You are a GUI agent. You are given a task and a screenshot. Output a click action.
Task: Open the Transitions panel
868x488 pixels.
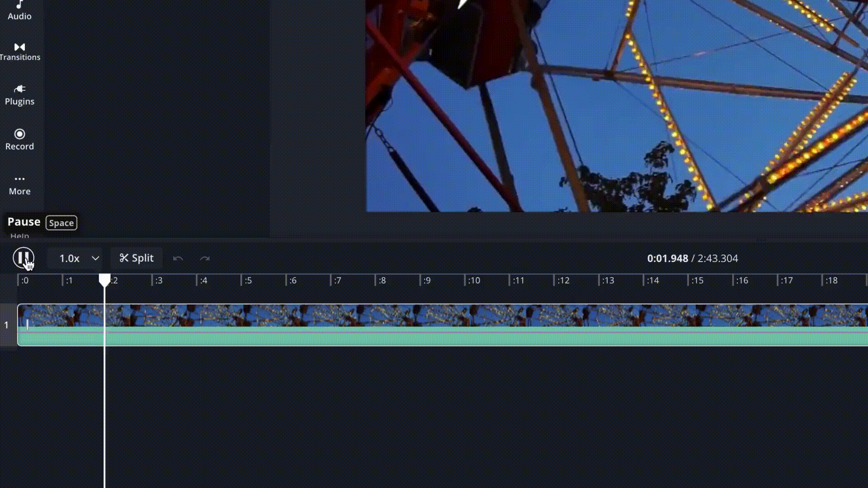tap(19, 52)
